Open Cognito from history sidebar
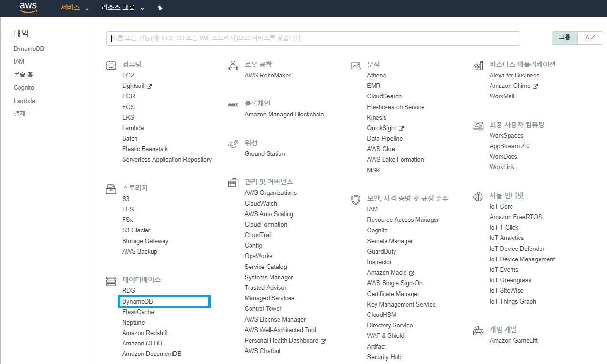 [24, 88]
